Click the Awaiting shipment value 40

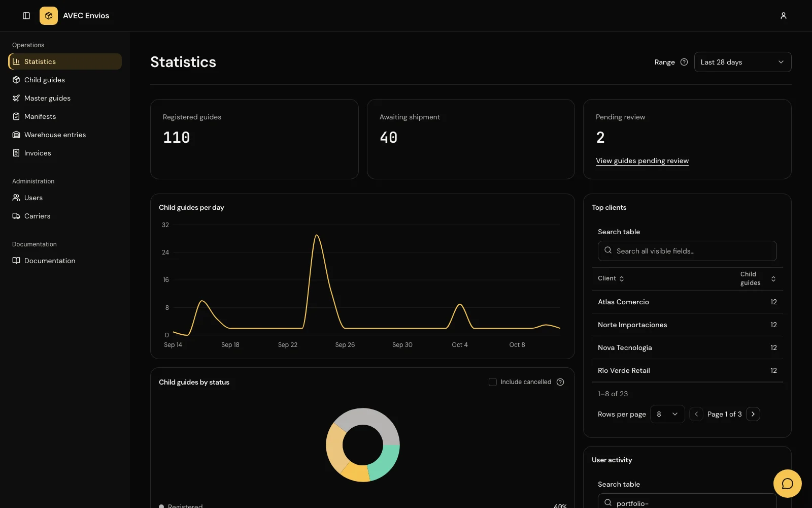pyautogui.click(x=389, y=137)
